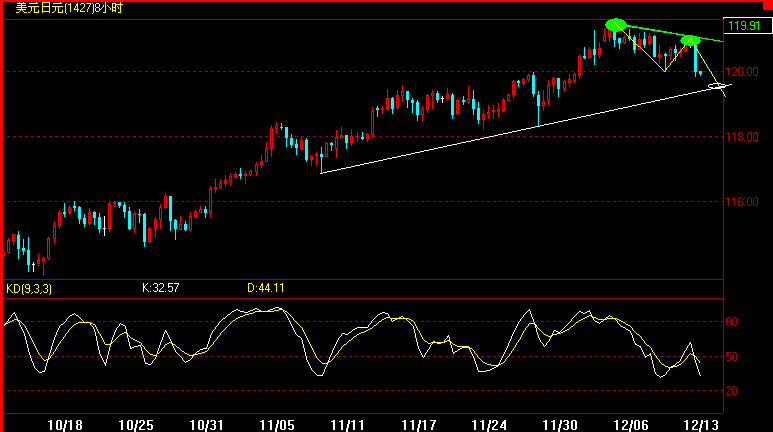This screenshot has height=432, width=773.
Task: Click the 50 level on KD axis
Action: 732,357
